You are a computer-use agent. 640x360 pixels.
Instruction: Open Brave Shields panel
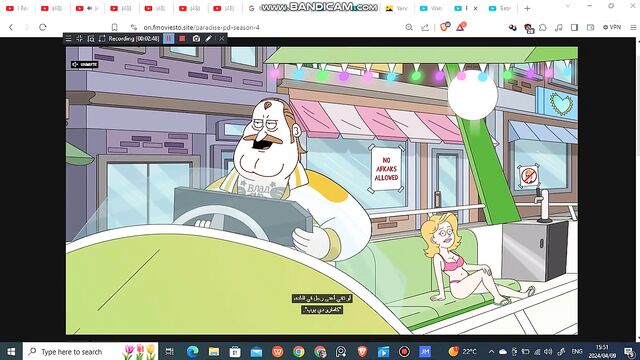(444, 27)
